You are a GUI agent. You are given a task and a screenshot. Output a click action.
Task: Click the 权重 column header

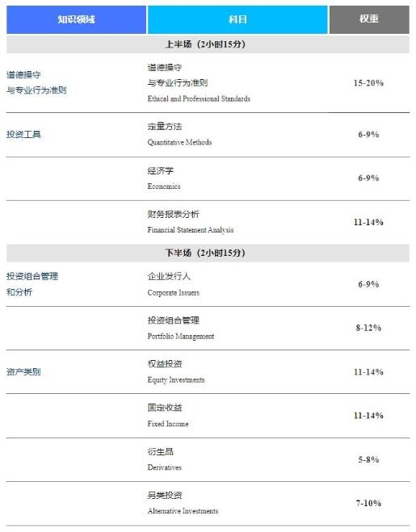point(369,19)
